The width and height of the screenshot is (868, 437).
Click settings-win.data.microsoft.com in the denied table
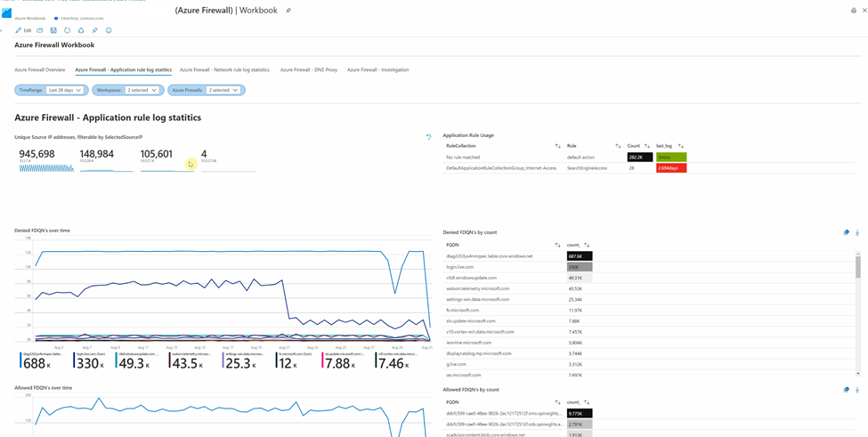[x=478, y=299]
